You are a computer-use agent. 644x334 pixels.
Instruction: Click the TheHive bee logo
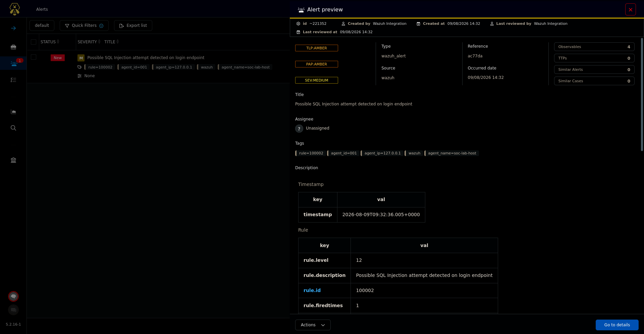click(14, 9)
